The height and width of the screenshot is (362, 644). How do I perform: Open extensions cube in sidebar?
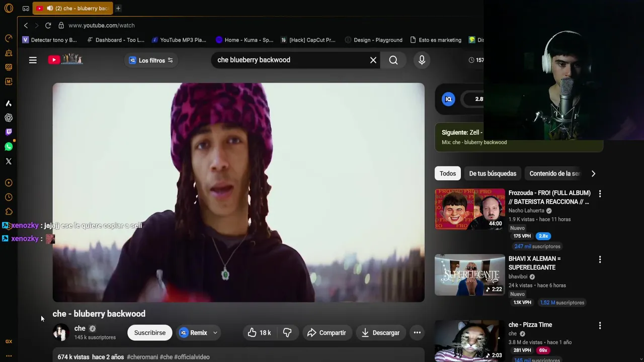pyautogui.click(x=9, y=212)
